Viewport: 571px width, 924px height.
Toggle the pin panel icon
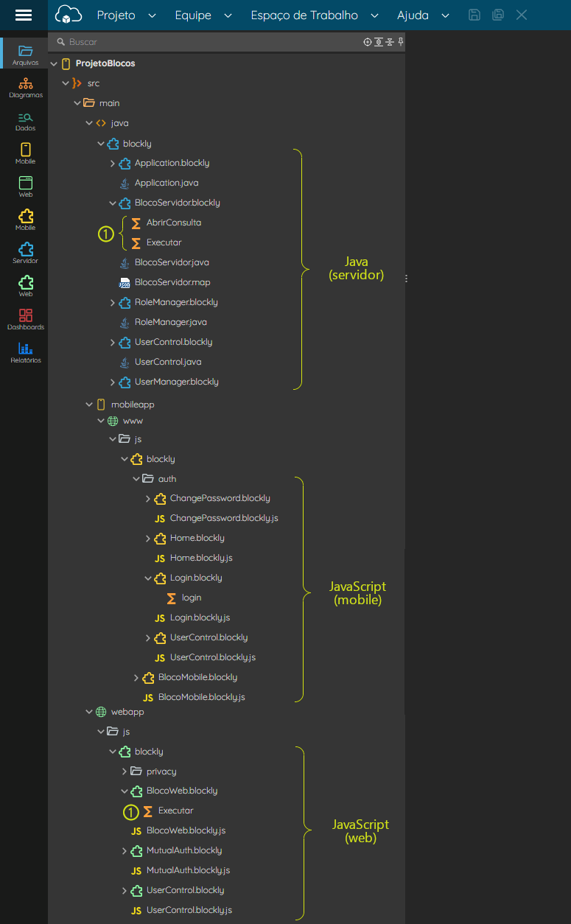point(400,42)
